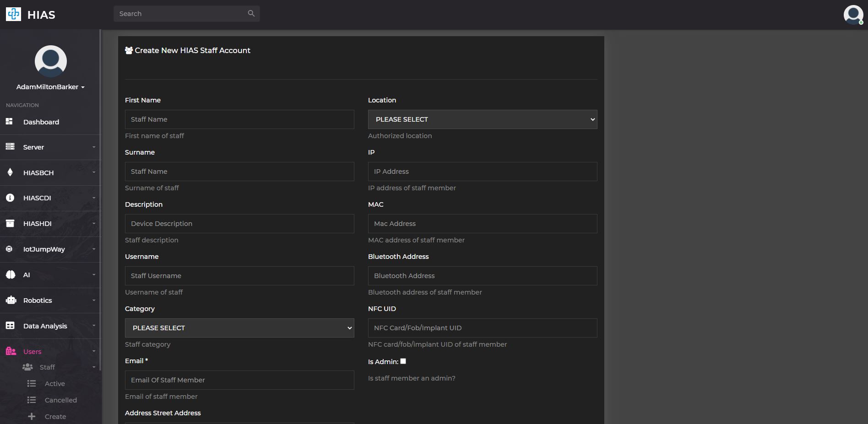Toggle the Is Admin checkbox
This screenshot has height=424, width=868.
(x=403, y=361)
